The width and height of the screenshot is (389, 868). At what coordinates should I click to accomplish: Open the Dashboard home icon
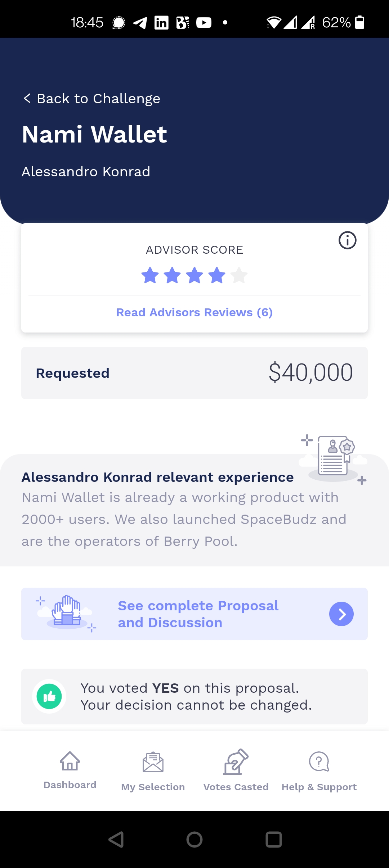coord(70,761)
